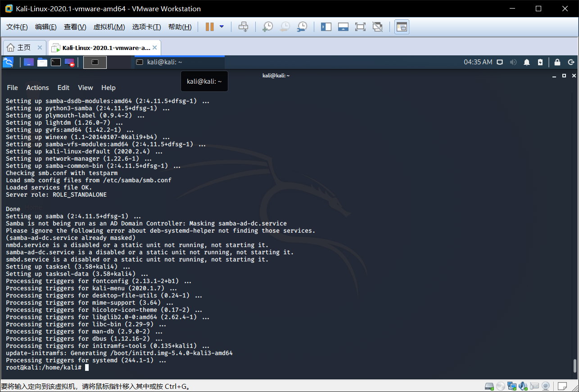579x392 pixels.
Task: Open the 选项卡(T) menu
Action: tap(146, 27)
